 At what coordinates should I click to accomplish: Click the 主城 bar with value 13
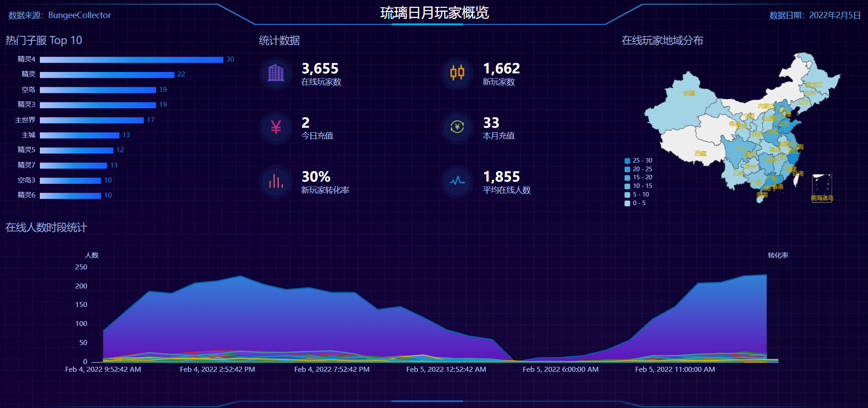tap(80, 135)
